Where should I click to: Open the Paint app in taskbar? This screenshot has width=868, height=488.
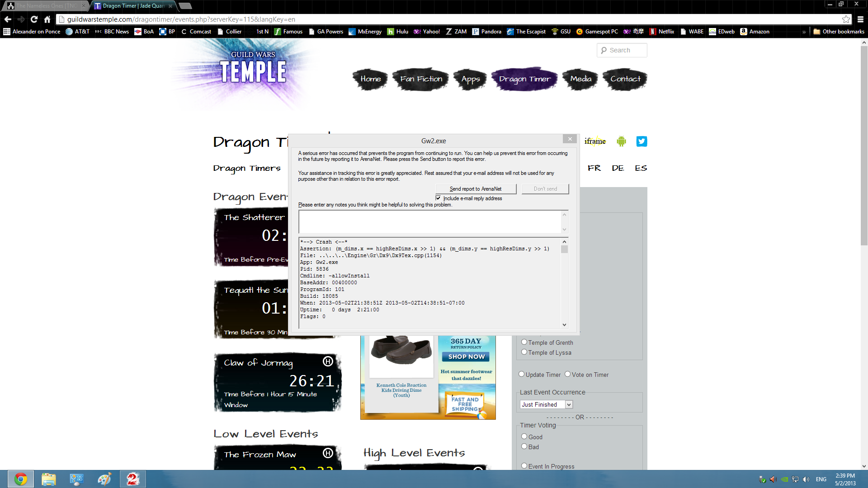point(104,479)
